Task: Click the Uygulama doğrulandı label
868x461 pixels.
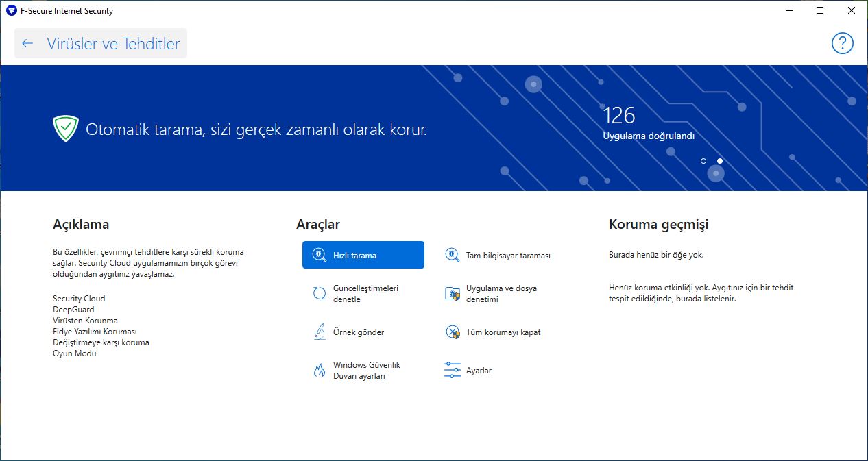Action: pyautogui.click(x=649, y=136)
